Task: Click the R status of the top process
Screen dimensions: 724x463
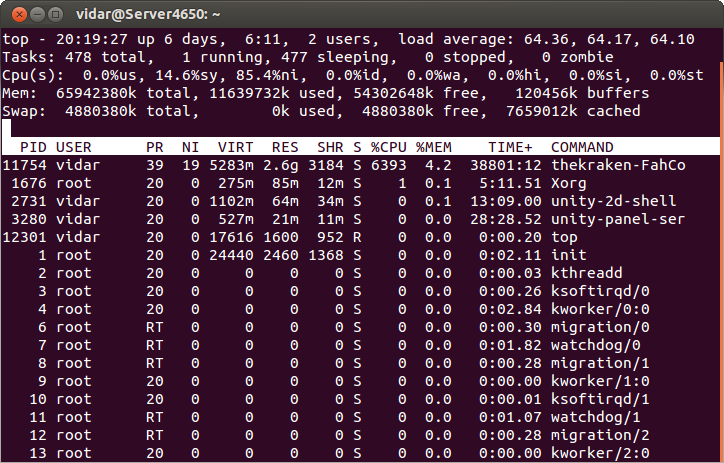Action: click(357, 237)
